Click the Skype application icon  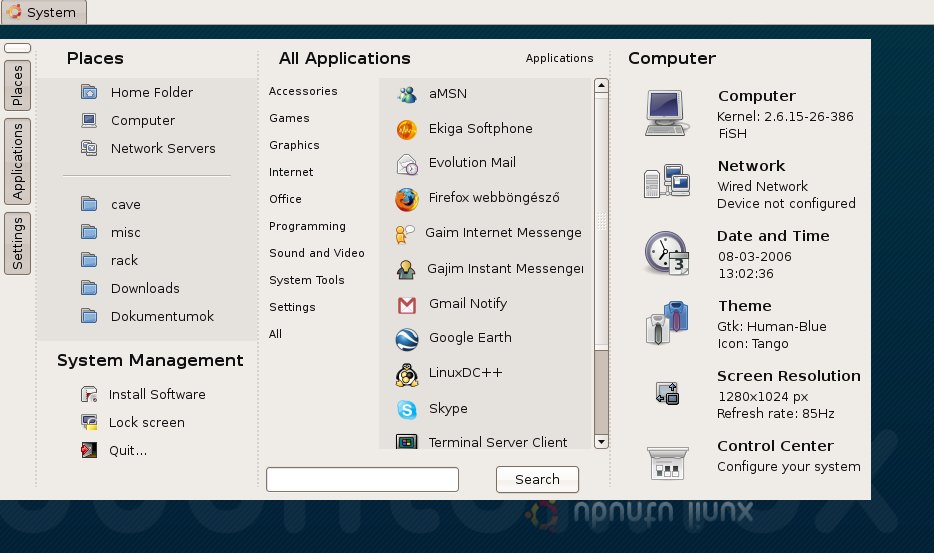click(406, 409)
